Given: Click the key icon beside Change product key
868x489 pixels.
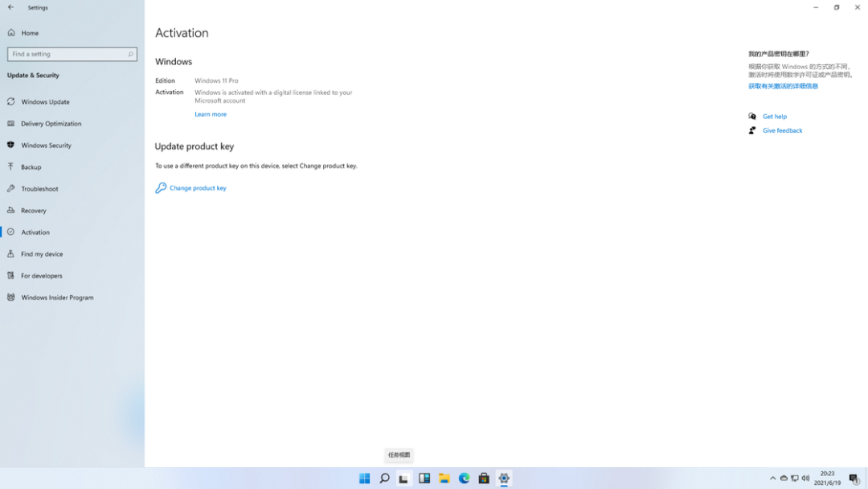Looking at the screenshot, I should (x=161, y=187).
